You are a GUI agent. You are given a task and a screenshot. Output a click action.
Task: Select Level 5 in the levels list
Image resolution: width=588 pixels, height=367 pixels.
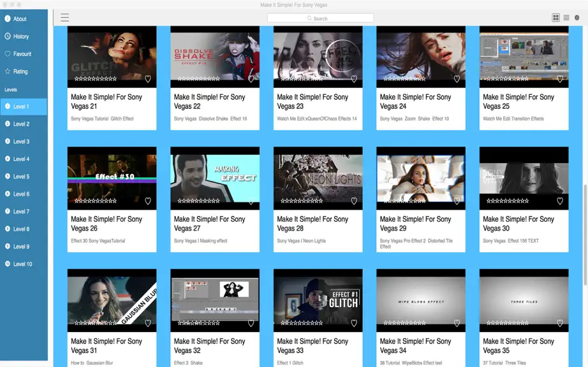pos(24,176)
